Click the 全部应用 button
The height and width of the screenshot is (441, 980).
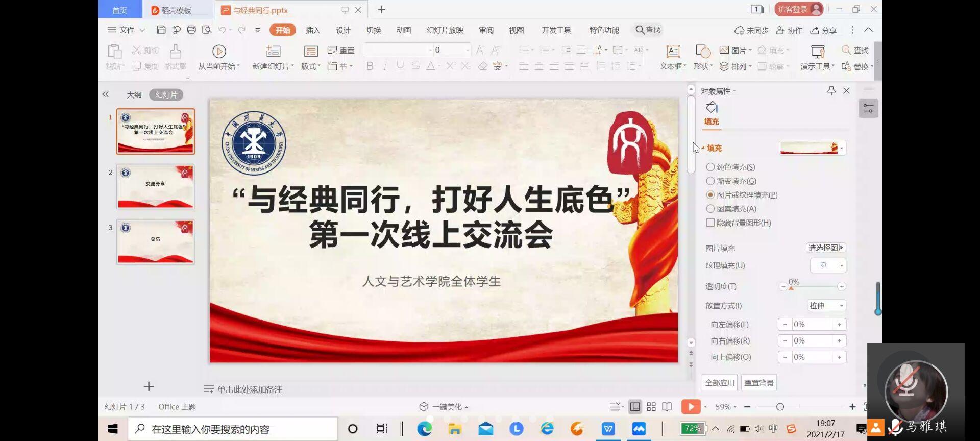tap(720, 383)
